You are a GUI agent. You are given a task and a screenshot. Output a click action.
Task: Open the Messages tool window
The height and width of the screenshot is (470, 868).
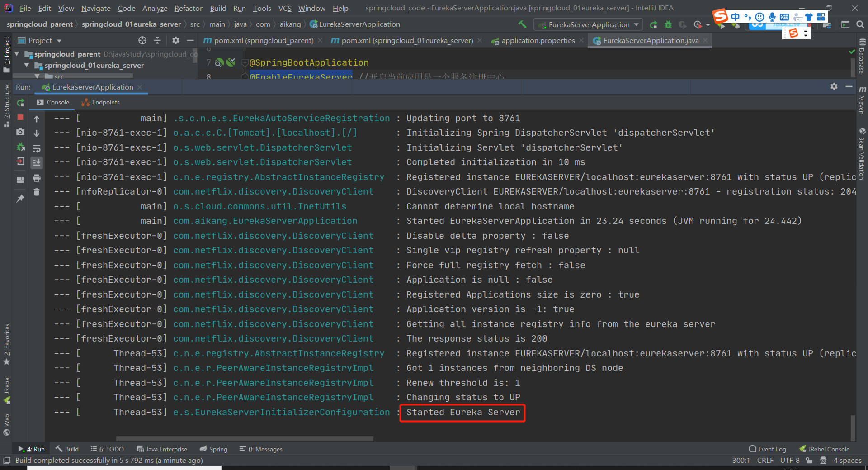[x=261, y=449]
